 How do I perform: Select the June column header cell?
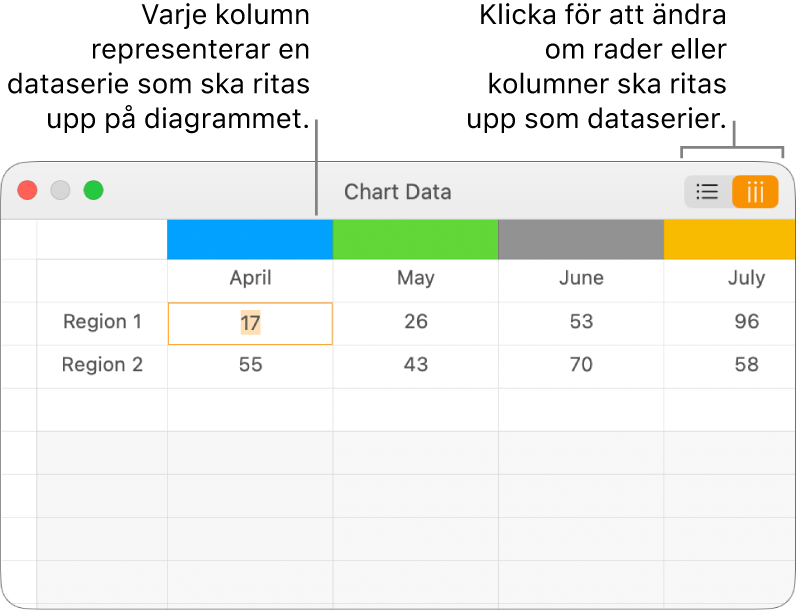pos(581,279)
